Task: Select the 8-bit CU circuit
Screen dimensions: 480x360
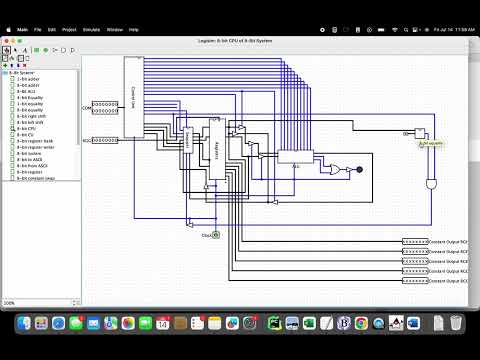Action: click(x=25, y=135)
